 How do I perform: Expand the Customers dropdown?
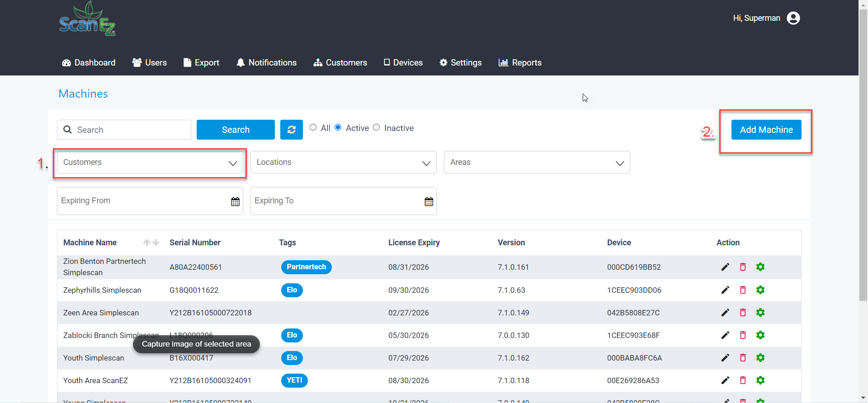click(150, 162)
